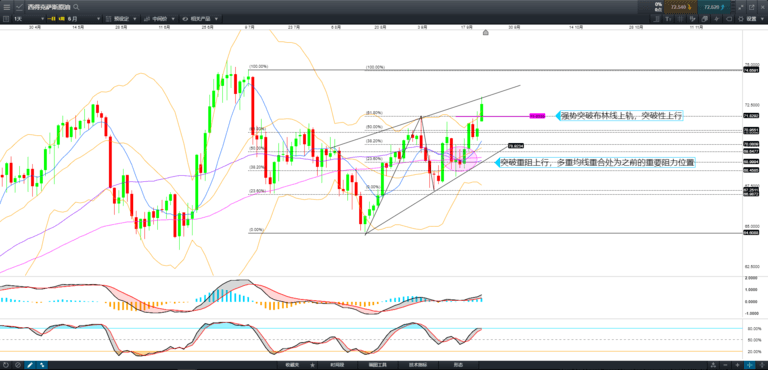Open the 收藏夹 favorites tab
The image size is (768, 370).
pos(292,365)
